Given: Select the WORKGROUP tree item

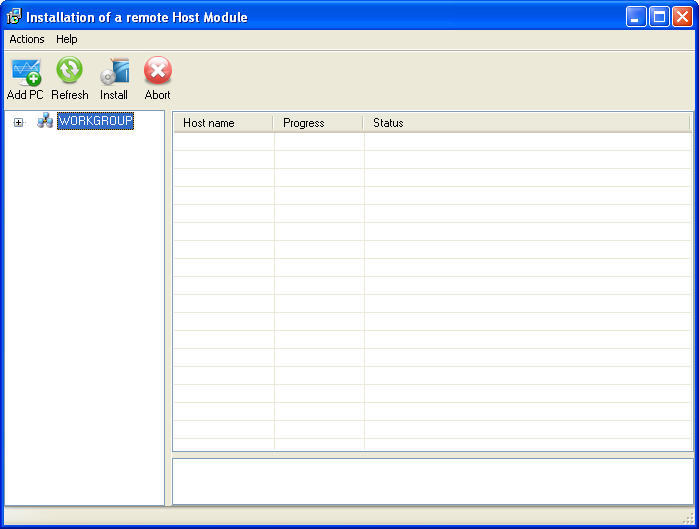Looking at the screenshot, I should point(95,121).
